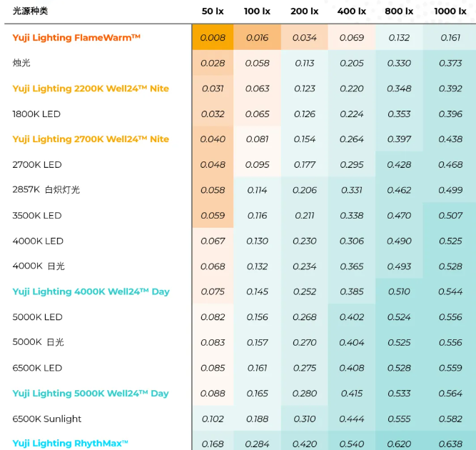Select the 2700K LED row label

pyautogui.click(x=37, y=165)
